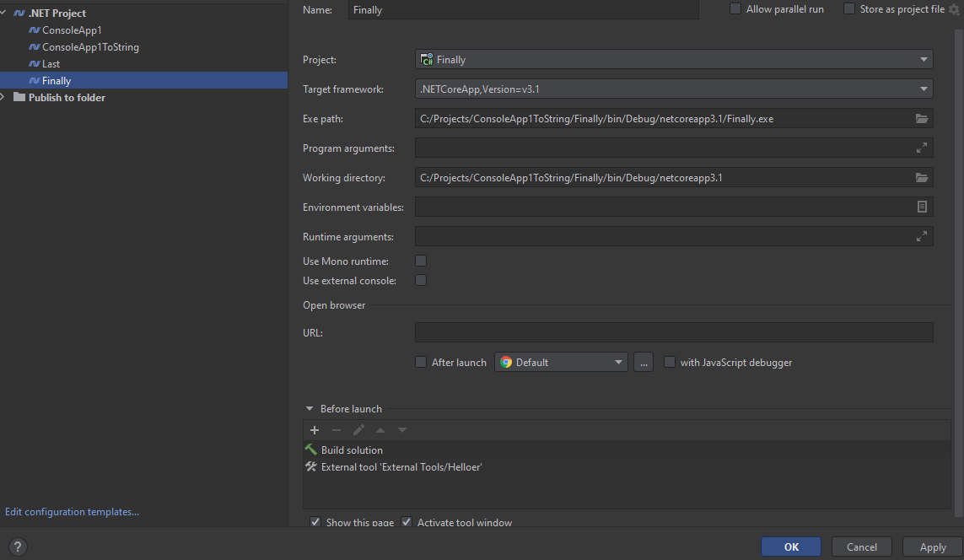Expand the Publish to folder node

coord(3,97)
